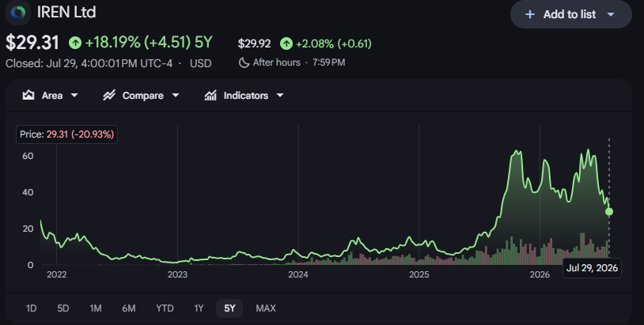This screenshot has height=325, width=644.
Task: Click the Area chart type icon
Action: [x=28, y=95]
